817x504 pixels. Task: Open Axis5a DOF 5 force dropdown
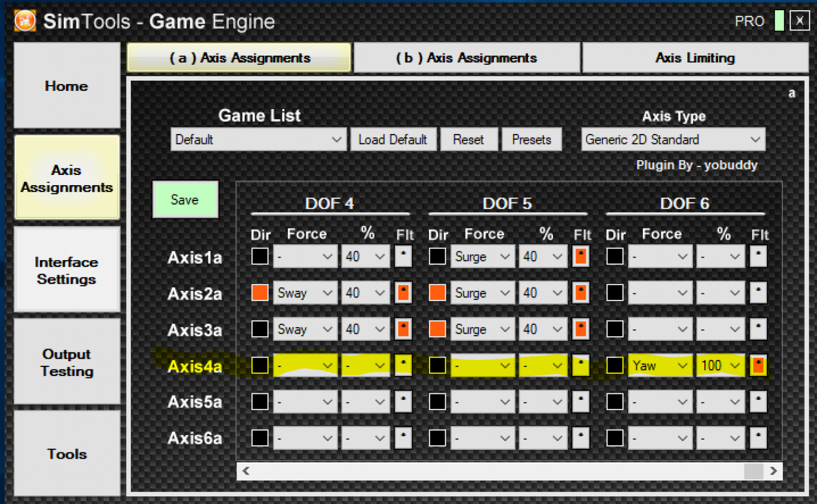[483, 401]
